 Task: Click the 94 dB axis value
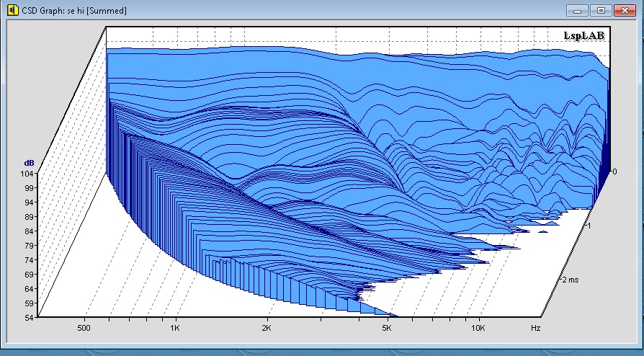coord(28,203)
